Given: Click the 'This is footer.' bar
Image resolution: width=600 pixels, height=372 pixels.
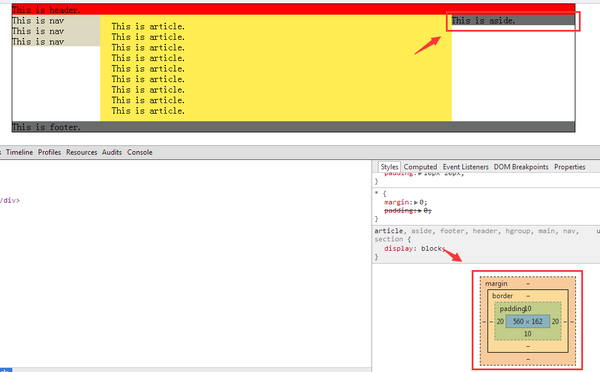Looking at the screenshot, I should (293, 127).
